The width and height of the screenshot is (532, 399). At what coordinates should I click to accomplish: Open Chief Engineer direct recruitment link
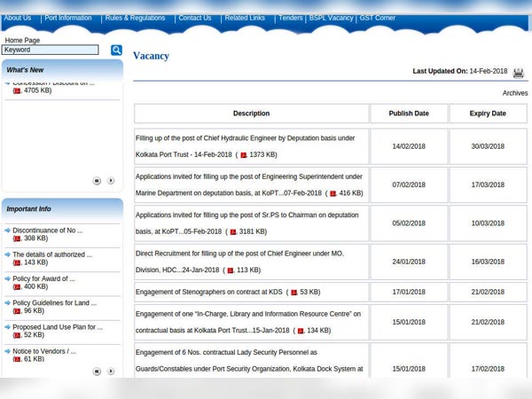[239, 262]
